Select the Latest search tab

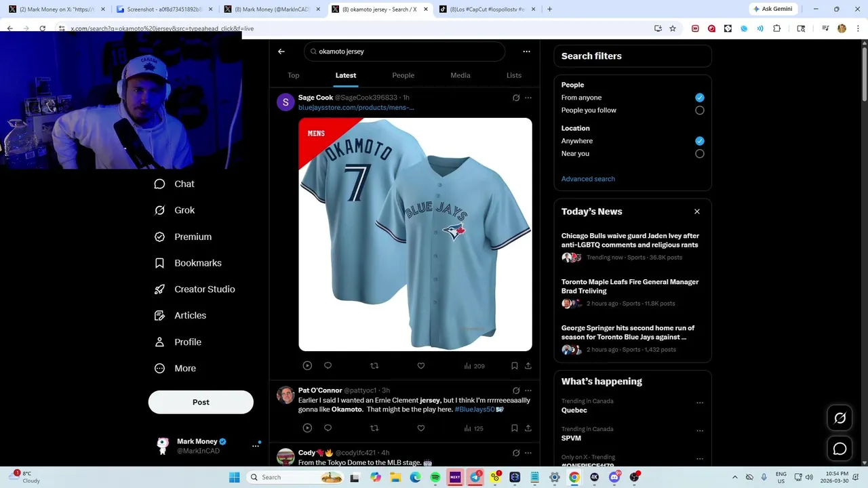click(346, 75)
